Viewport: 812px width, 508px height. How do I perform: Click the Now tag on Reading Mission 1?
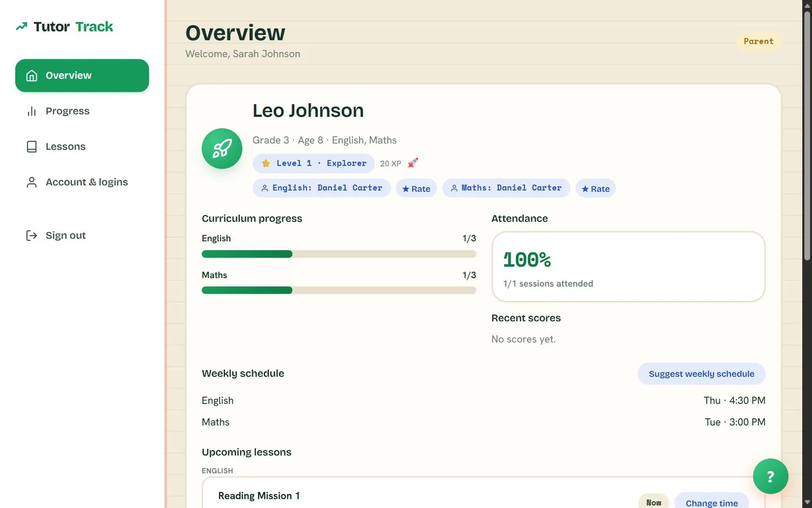click(x=654, y=502)
